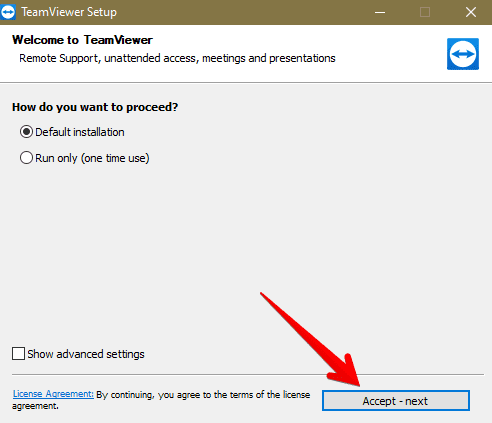This screenshot has height=423, width=492.
Task: Open the License Agreement link
Action: 53,394
